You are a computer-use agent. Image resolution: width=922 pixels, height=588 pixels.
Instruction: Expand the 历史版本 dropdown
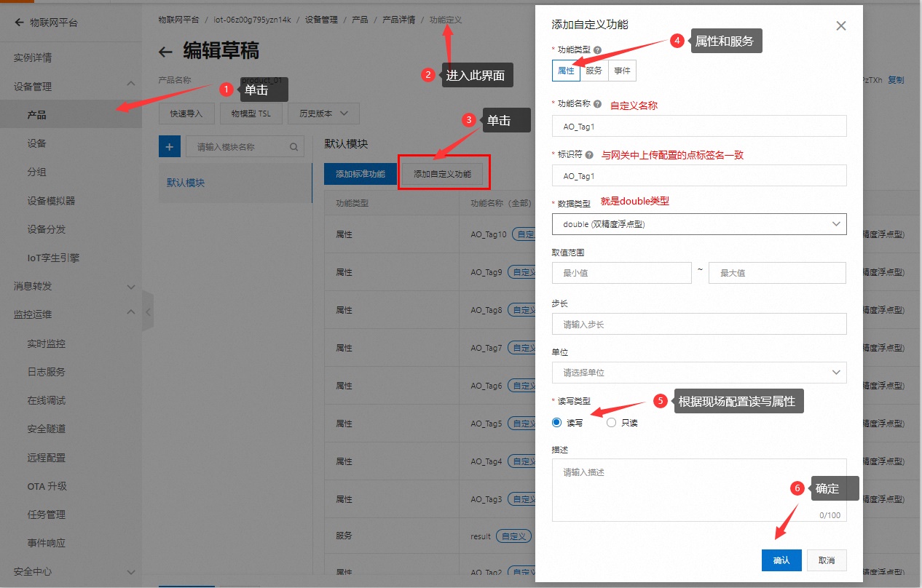(324, 114)
